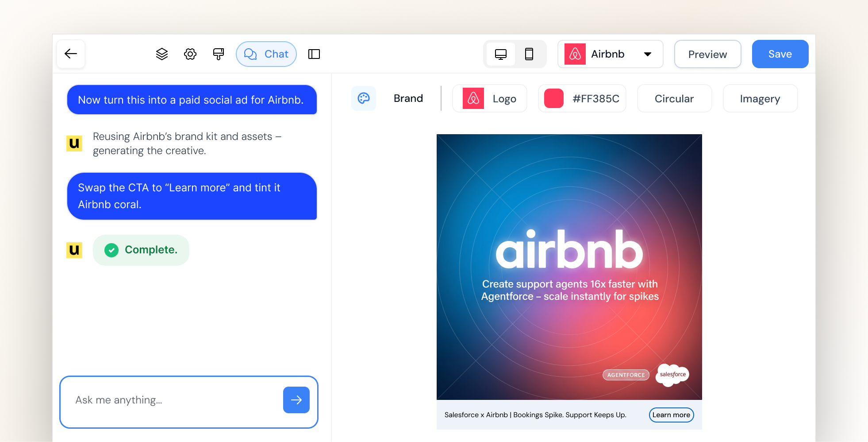Click the airbnb wordmark on the ad

[569, 249]
